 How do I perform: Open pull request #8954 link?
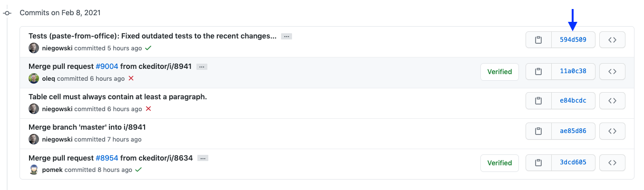pos(107,158)
